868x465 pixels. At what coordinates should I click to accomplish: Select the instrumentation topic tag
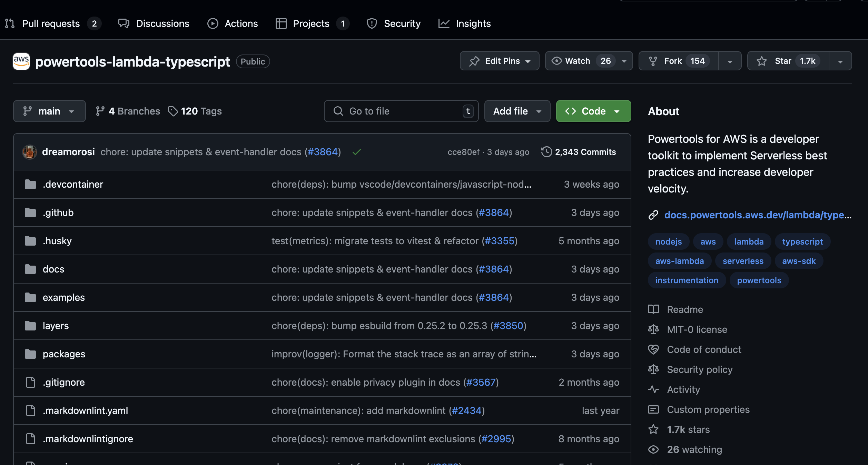point(687,280)
